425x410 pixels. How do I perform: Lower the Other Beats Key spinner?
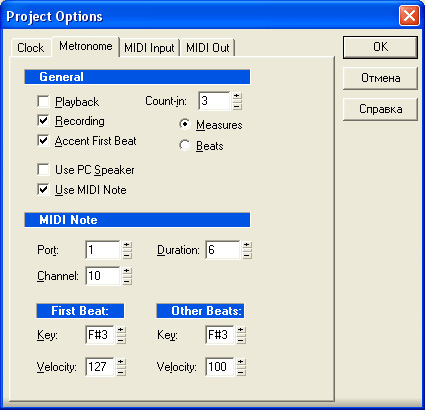click(241, 339)
